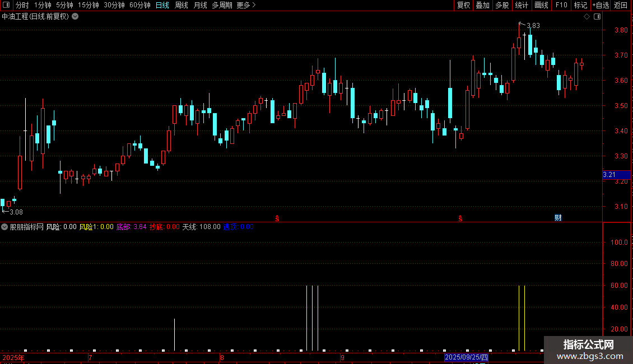Screen dimensions: 633x364
Task: Select the 1分钟 period tab
Action: click(x=43, y=5)
